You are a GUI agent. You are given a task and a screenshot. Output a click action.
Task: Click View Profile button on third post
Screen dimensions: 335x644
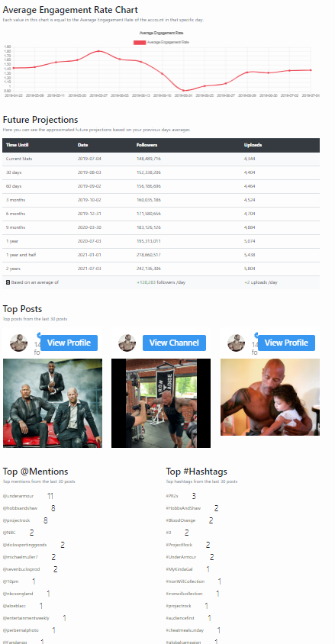[x=286, y=343]
